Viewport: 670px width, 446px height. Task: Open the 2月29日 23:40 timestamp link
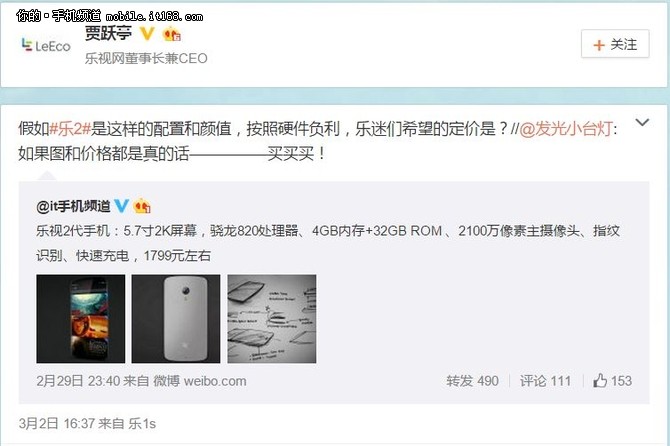coord(77,381)
